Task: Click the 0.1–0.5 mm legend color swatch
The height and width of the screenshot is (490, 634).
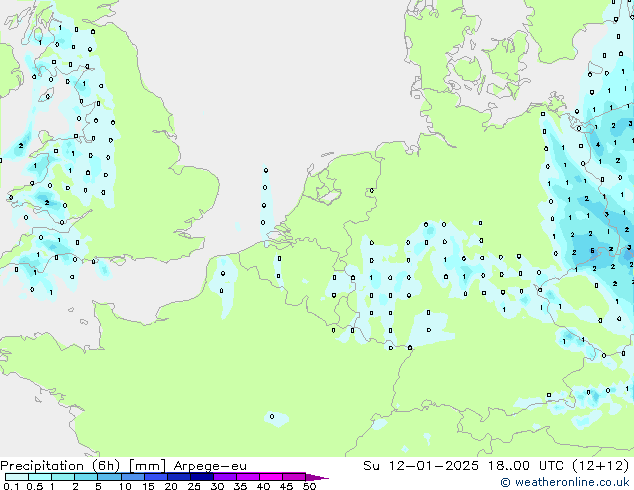Action: [x=17, y=477]
